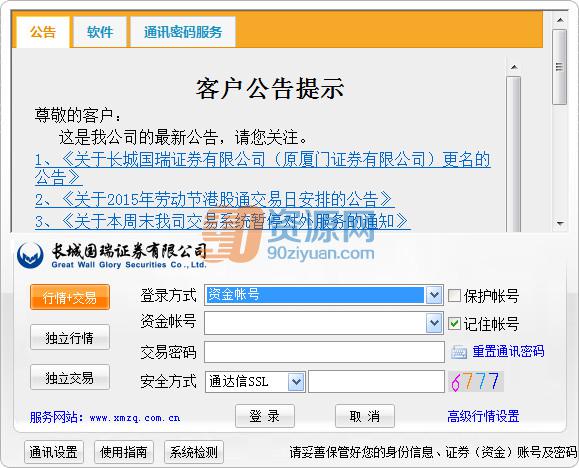This screenshot has width=579, height=468.
Task: Click the 客户公告提示 heading text
Action: (270, 89)
